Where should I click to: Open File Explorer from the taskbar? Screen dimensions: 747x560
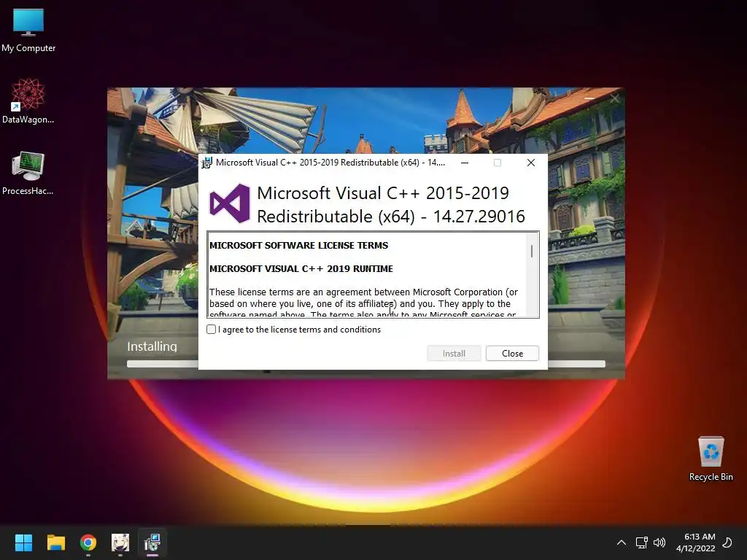pyautogui.click(x=55, y=542)
